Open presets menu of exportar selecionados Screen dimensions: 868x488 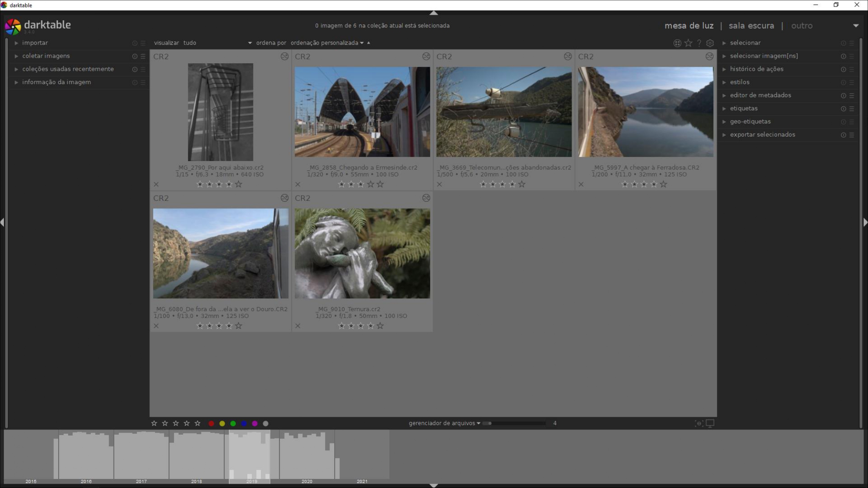tap(852, 135)
